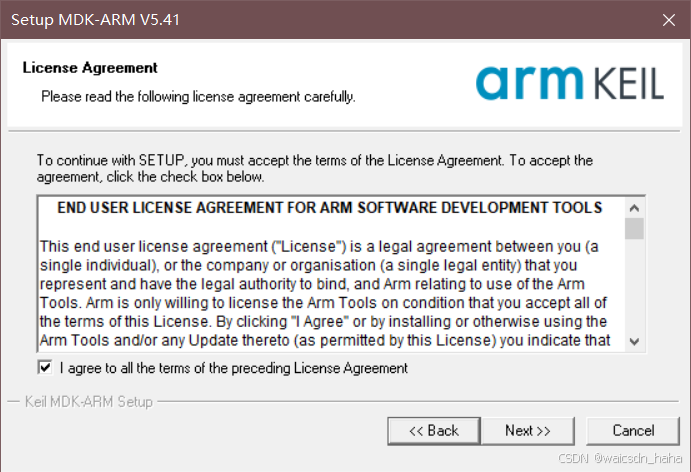Click the KEIL wordmark in the logo
This screenshot has width=691, height=472.
[628, 83]
